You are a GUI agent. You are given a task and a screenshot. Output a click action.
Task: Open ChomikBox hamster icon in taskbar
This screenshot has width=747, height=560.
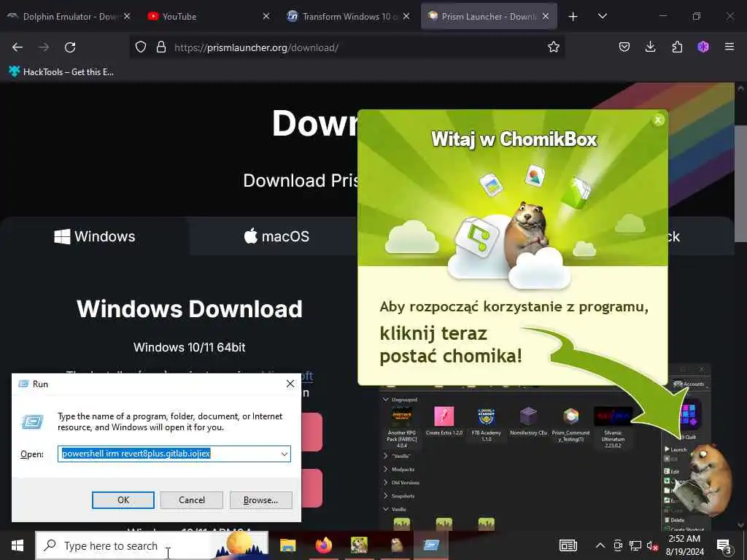tap(395, 545)
